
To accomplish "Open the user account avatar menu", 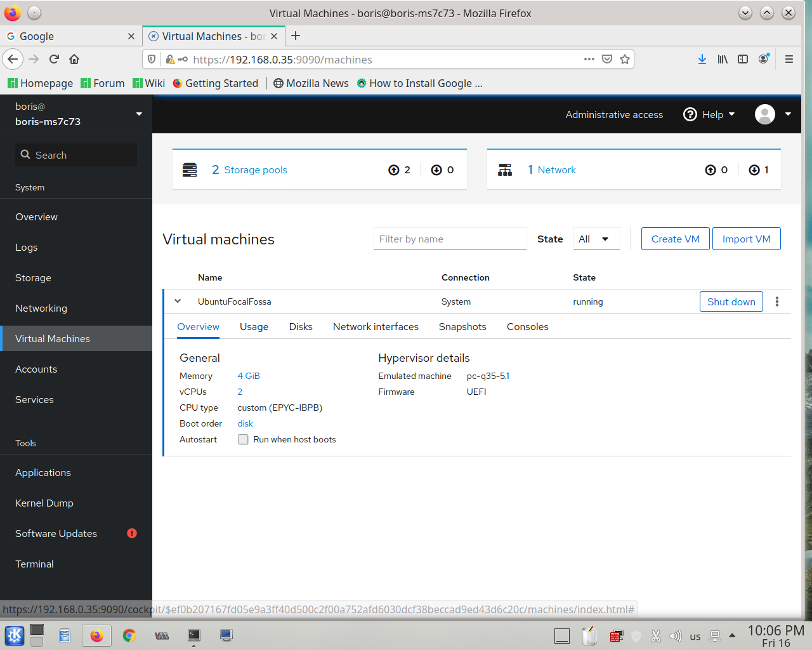I will click(x=765, y=114).
